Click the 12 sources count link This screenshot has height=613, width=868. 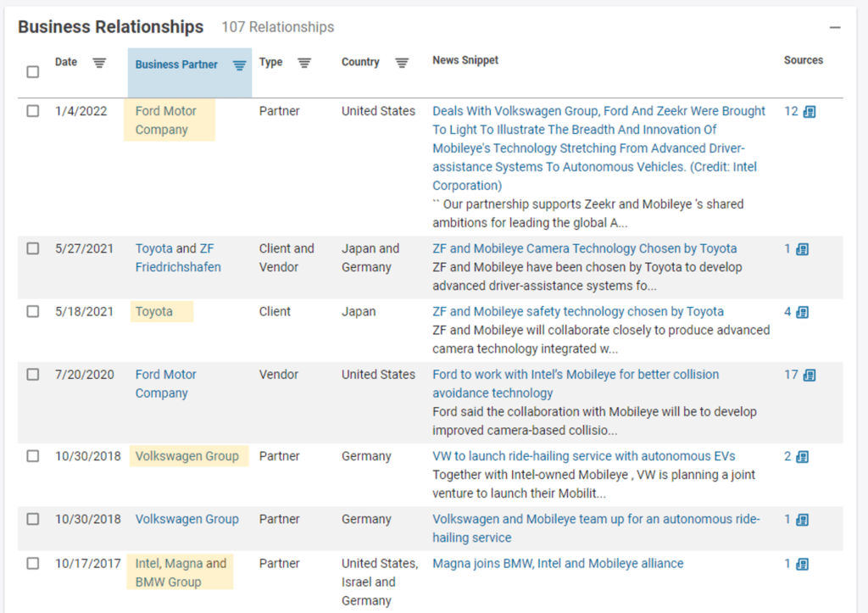(791, 111)
